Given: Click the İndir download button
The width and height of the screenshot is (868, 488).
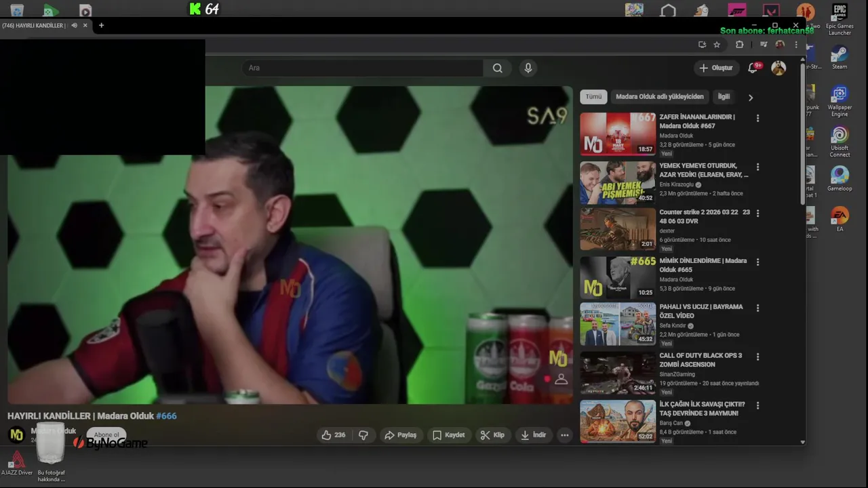Looking at the screenshot, I should (533, 435).
